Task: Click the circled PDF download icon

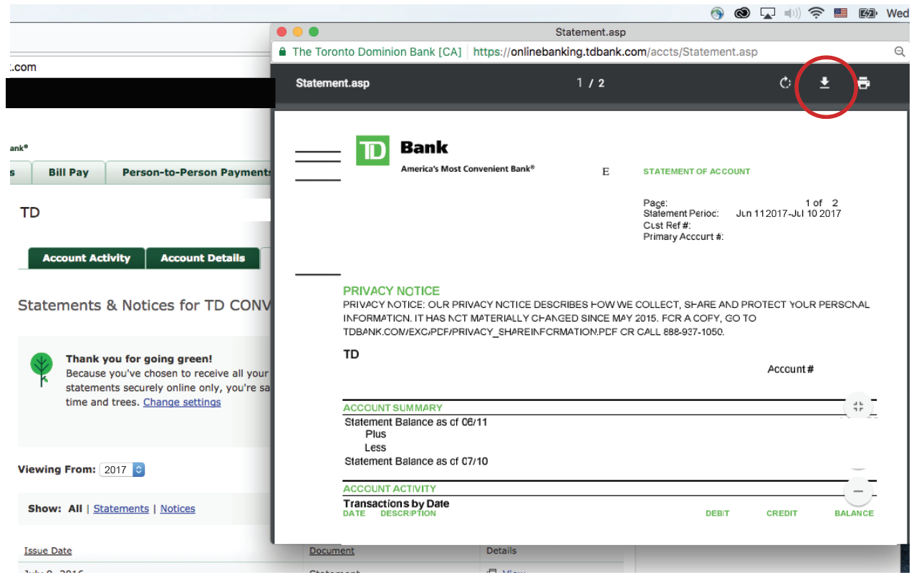Action: coord(825,83)
